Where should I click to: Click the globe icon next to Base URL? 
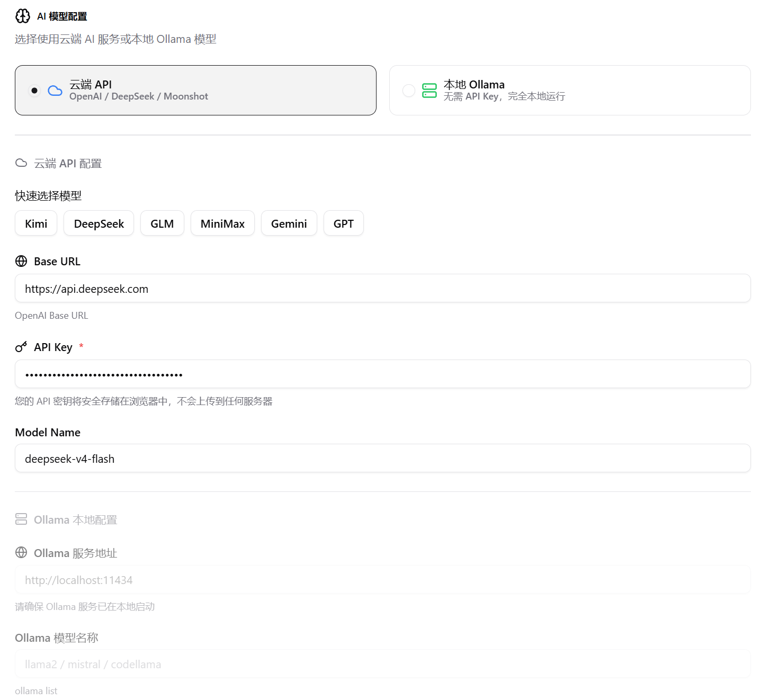21,261
